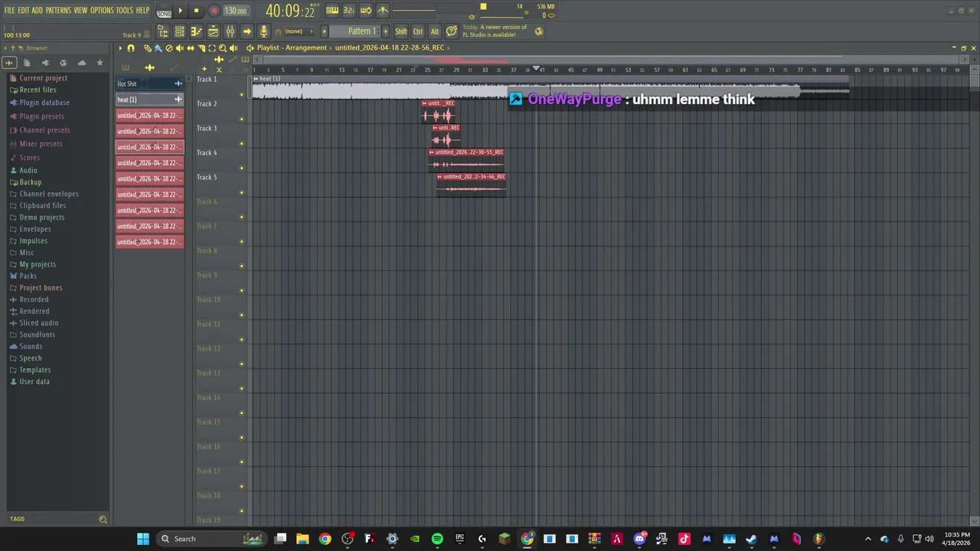
Task: Click the browser cloud tab icon
Action: [x=82, y=63]
